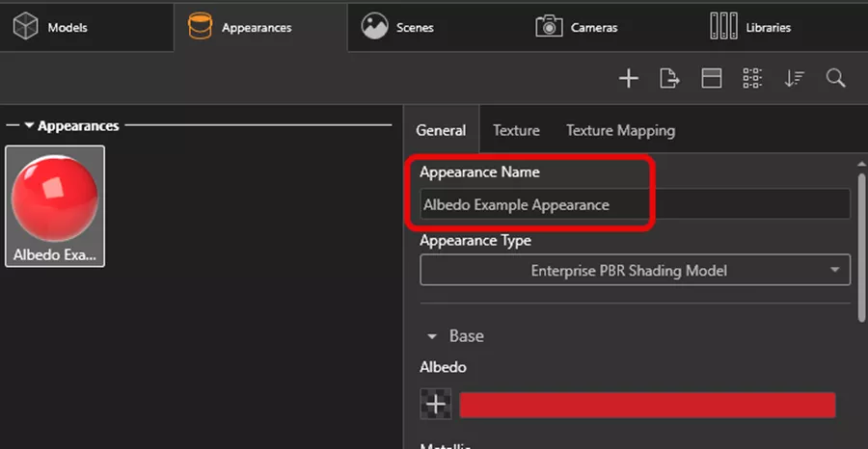This screenshot has width=868, height=449.
Task: Collapse the Base section
Action: coord(431,336)
